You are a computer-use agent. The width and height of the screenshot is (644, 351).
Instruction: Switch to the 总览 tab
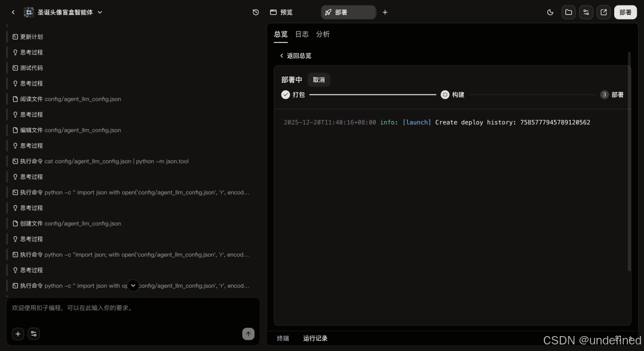point(281,35)
